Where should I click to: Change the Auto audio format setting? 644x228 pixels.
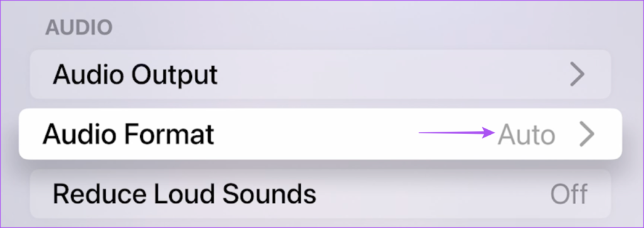[526, 135]
